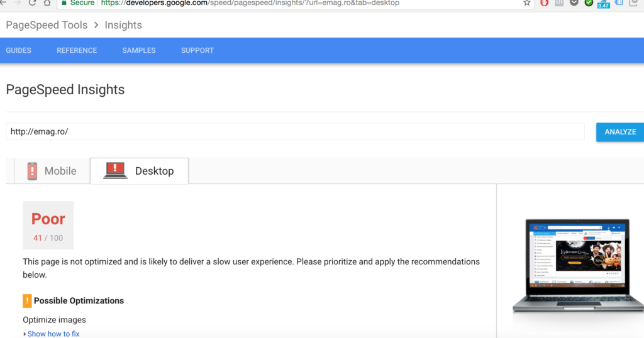Click the red Opera-style extension icon
Image resolution: width=644 pixels, height=338 pixels.
click(x=543, y=3)
